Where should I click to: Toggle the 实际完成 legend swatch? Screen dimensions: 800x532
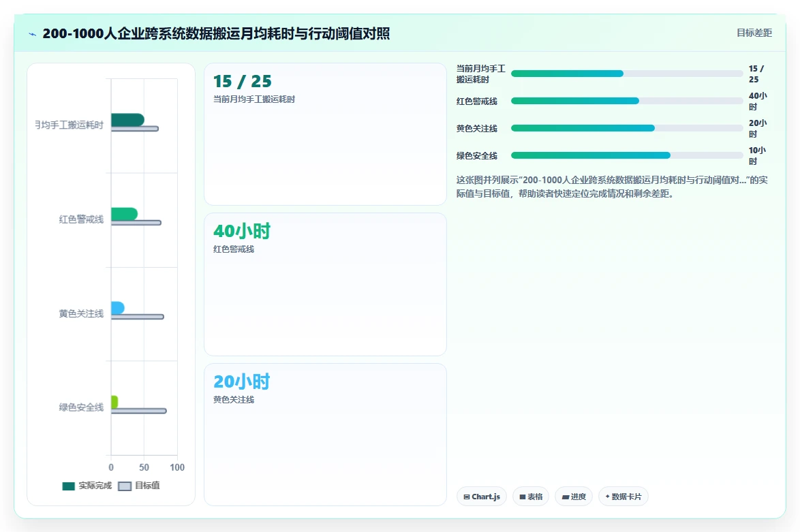(68, 486)
